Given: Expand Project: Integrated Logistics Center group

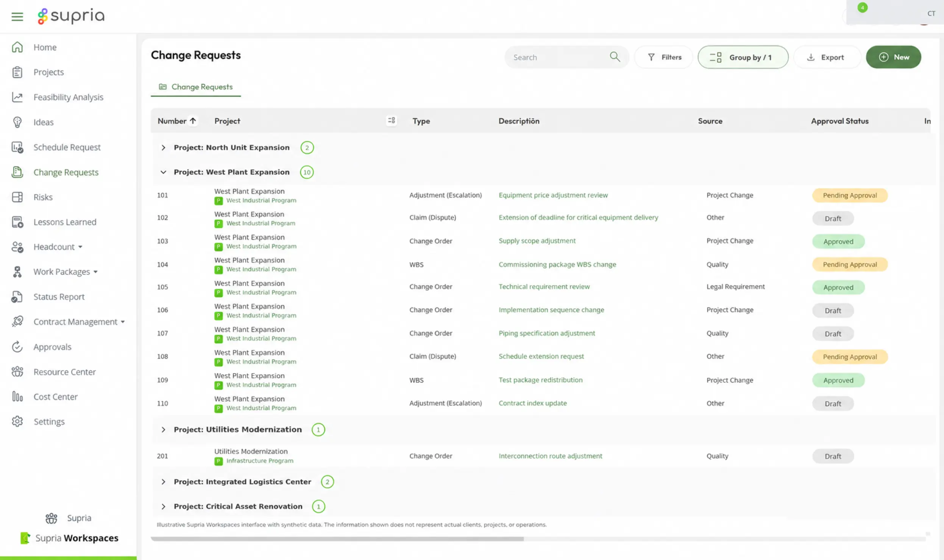Looking at the screenshot, I should coord(163,482).
